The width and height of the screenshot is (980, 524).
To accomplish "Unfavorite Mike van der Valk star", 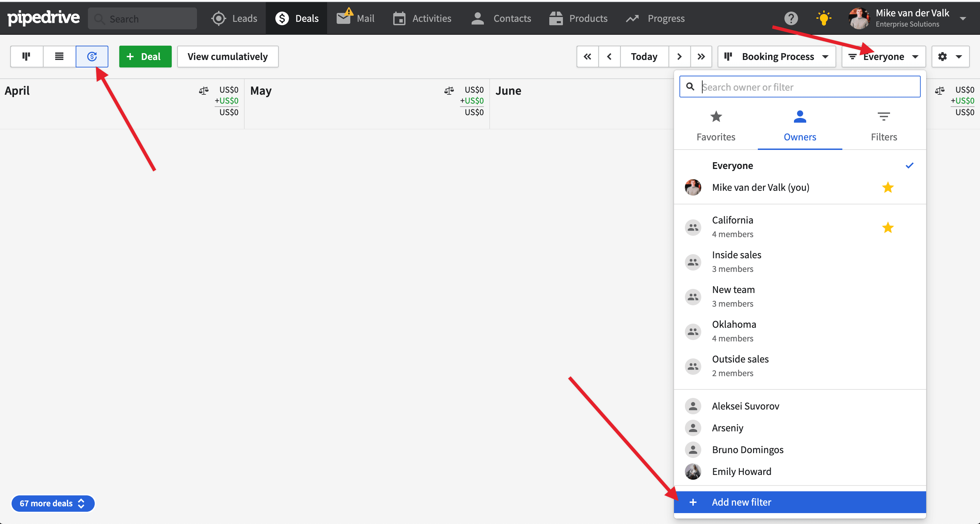I will coord(887,187).
